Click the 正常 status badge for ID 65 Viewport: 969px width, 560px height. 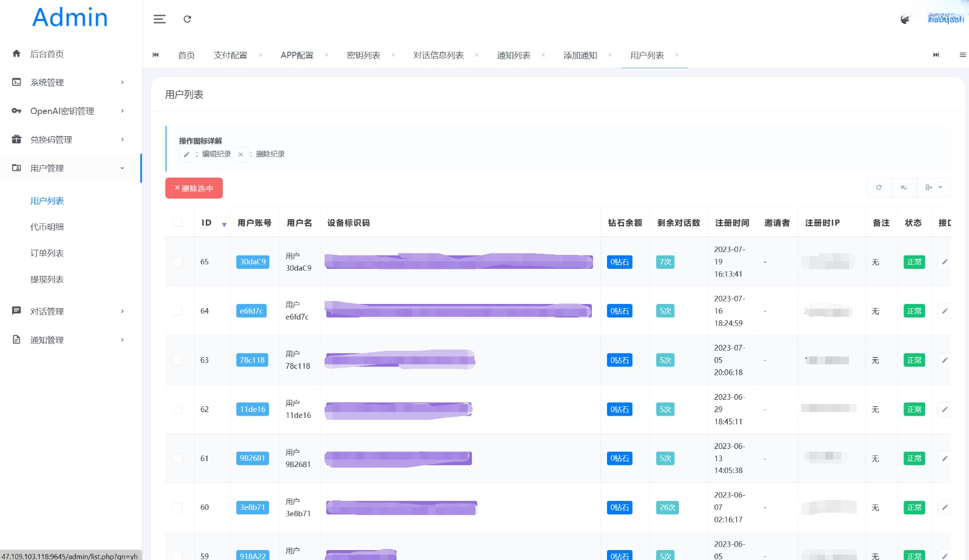[914, 262]
